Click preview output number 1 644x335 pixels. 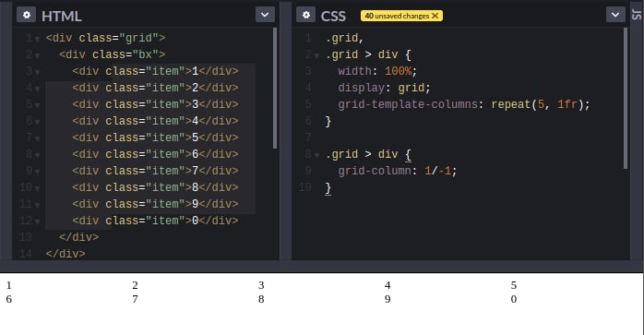(9, 285)
